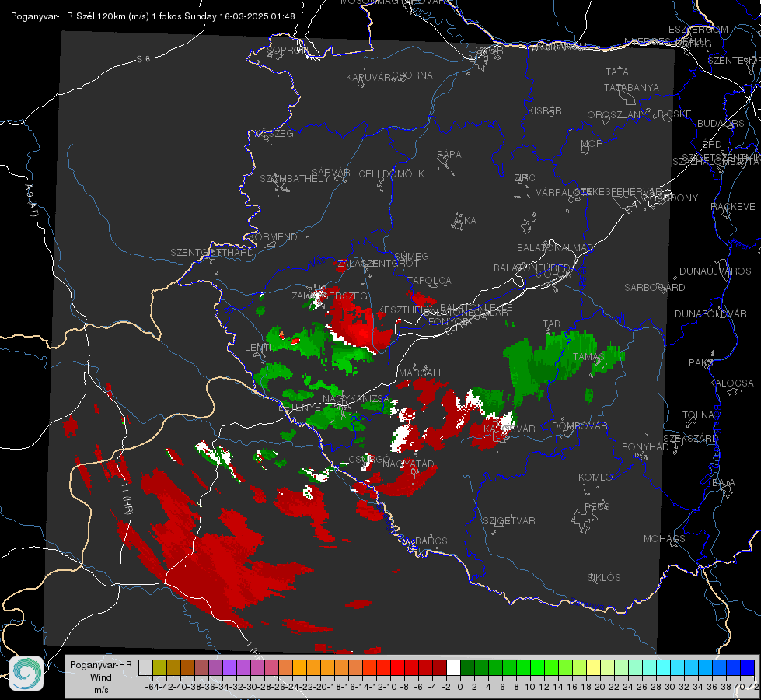The height and width of the screenshot is (700, 761).
Task: Select the LETENYE label
Action: 299,408
